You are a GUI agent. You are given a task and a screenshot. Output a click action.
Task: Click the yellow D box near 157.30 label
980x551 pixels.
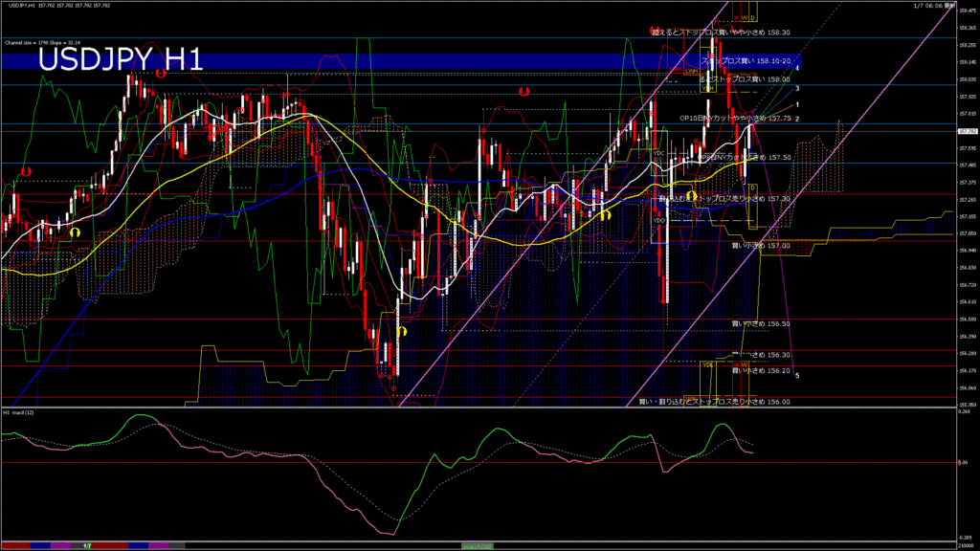pos(753,187)
